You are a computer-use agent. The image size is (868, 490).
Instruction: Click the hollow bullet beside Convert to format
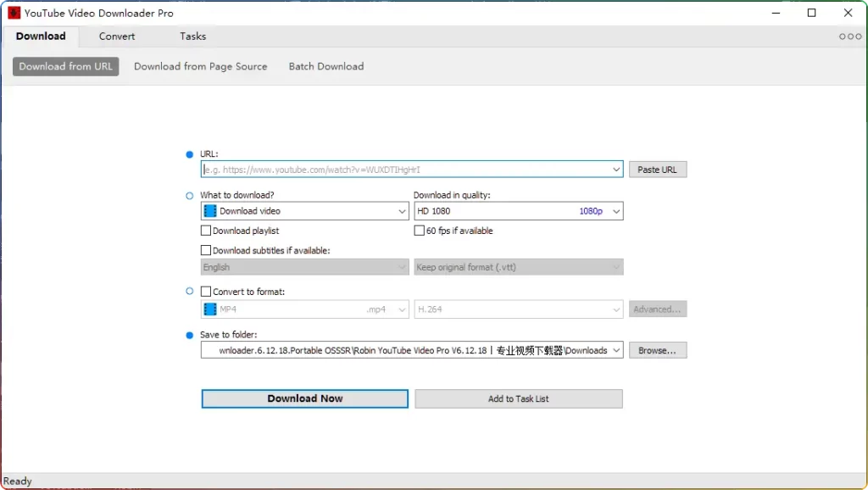tap(189, 292)
